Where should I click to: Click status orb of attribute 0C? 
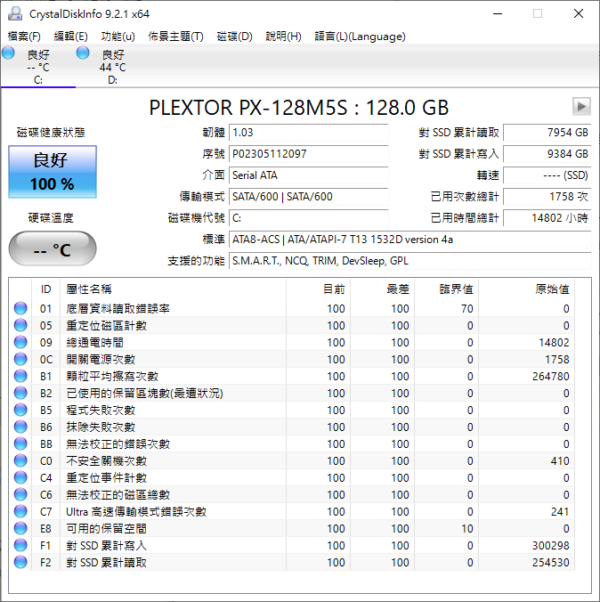point(20,359)
